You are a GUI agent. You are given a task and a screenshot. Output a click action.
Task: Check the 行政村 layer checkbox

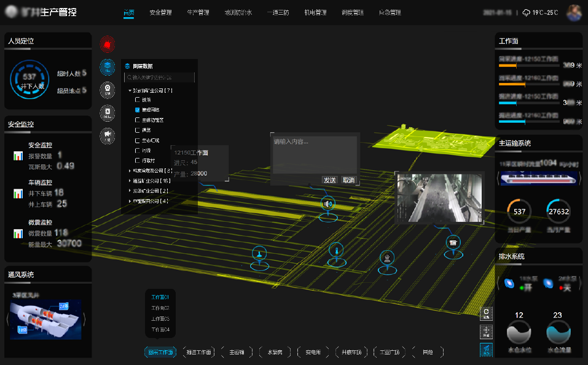coord(138,160)
